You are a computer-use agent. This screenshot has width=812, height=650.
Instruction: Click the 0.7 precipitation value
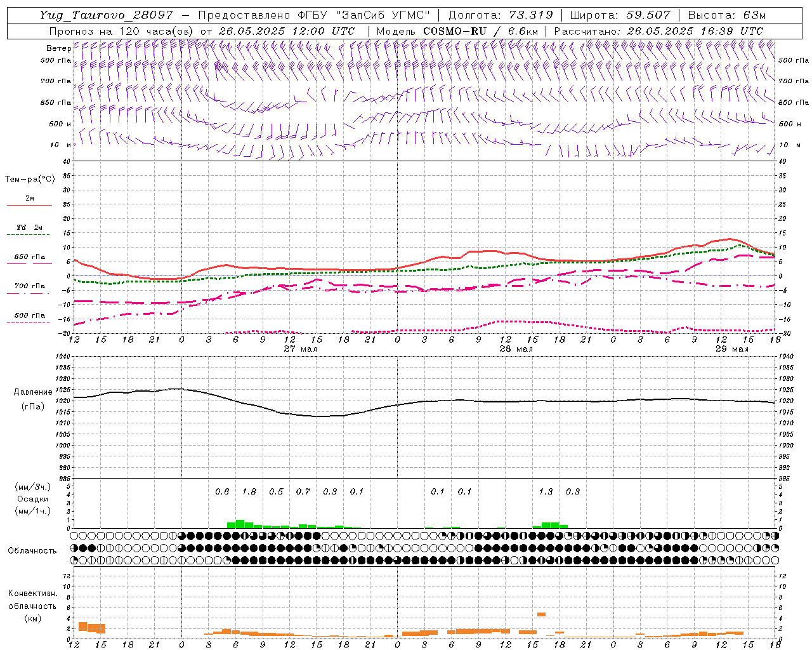[x=303, y=491]
